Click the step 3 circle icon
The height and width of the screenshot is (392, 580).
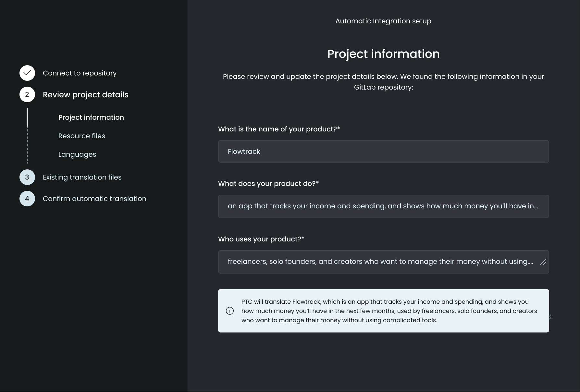27,177
